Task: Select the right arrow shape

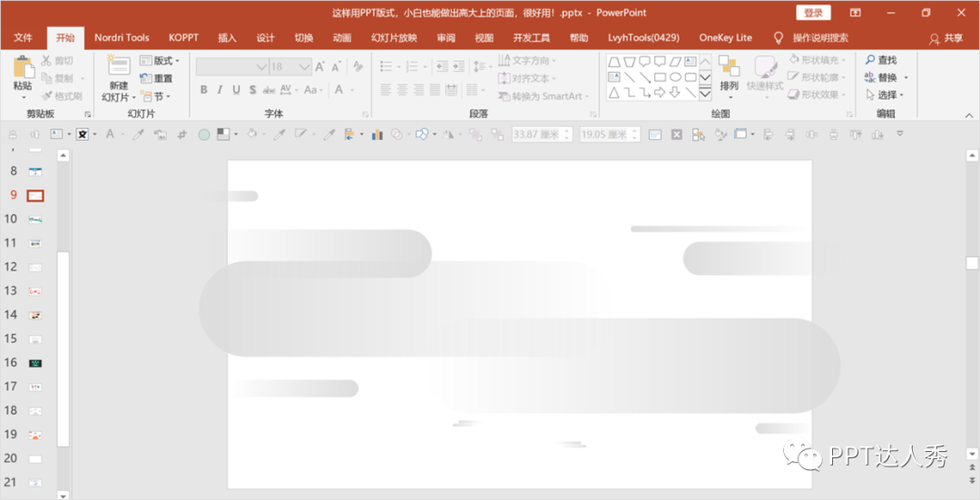Action: (x=660, y=93)
